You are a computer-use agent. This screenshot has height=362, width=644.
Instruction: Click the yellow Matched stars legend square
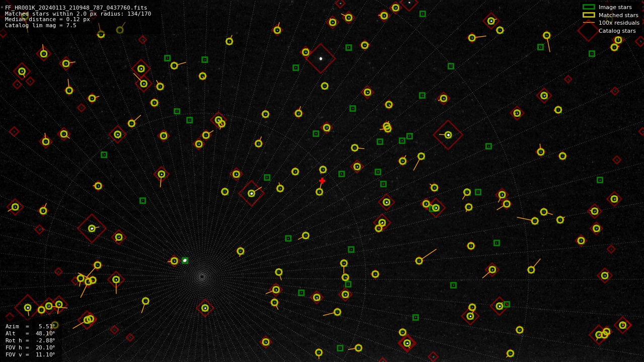[x=589, y=15]
